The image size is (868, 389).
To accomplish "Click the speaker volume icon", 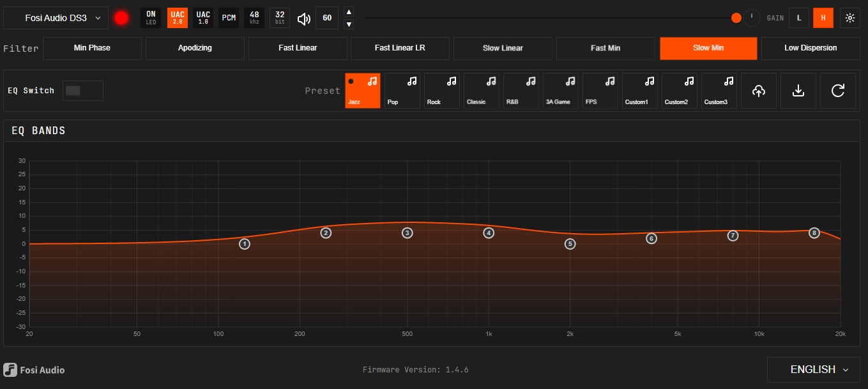I will pyautogui.click(x=304, y=18).
